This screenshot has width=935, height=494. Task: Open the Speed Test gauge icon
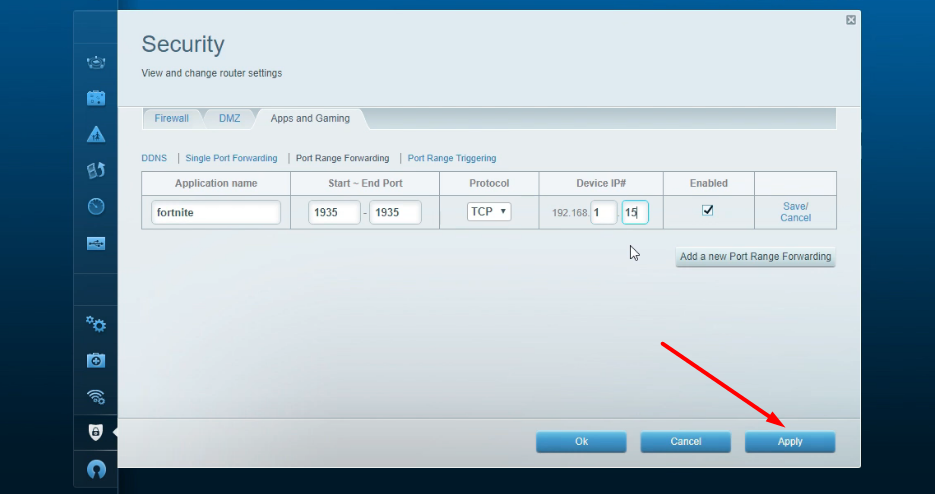coord(96,207)
